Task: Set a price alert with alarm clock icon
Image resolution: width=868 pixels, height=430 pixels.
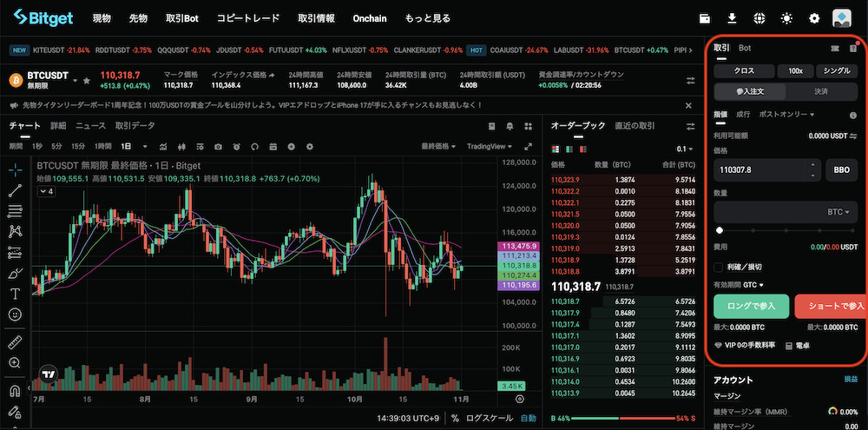Action: click(236, 147)
